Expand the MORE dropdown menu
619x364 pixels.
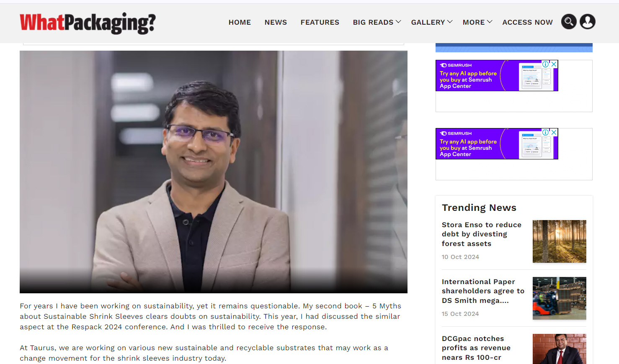[x=477, y=22]
